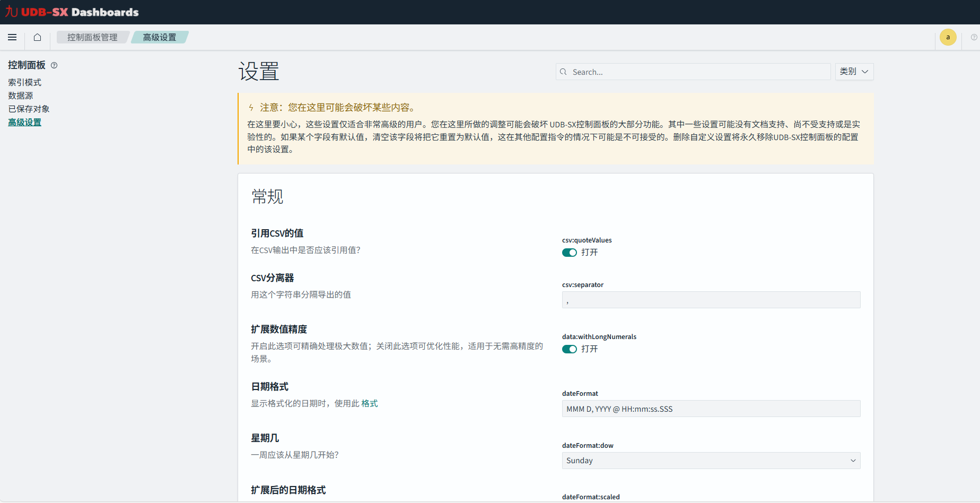Click the csv:separator input field

click(x=711, y=300)
